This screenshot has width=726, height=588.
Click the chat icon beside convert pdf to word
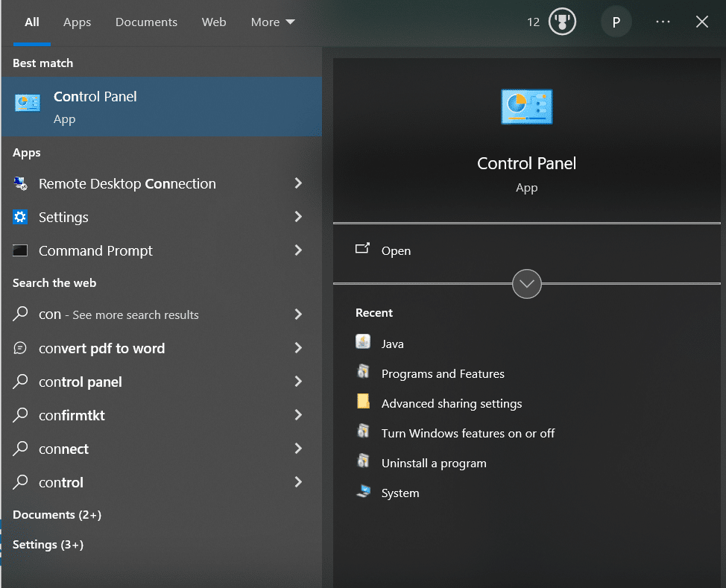pyautogui.click(x=20, y=348)
